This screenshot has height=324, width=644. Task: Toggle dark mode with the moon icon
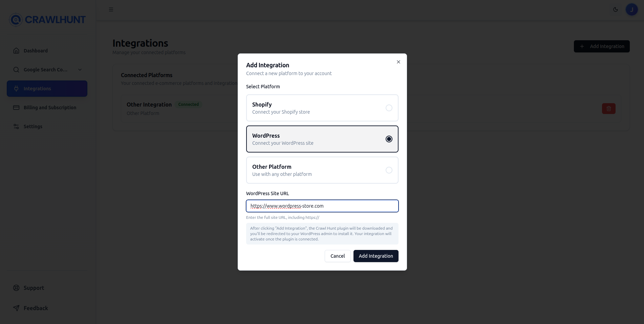(615, 9)
